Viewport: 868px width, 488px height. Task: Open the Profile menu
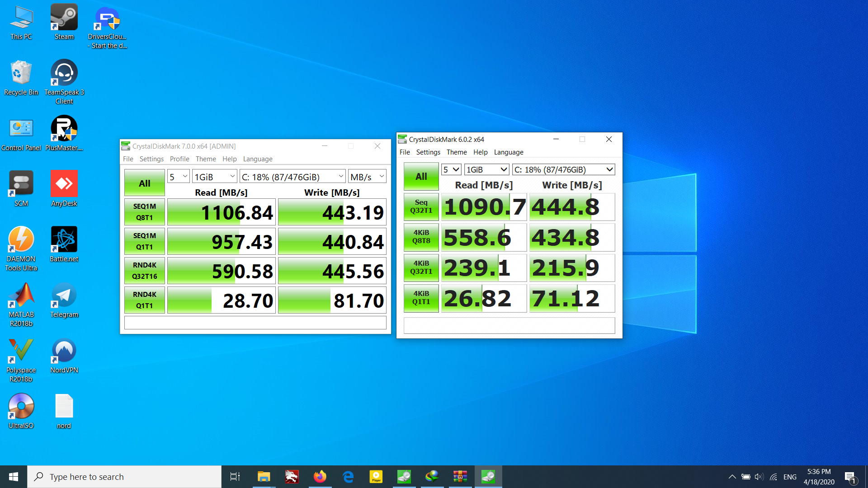pos(179,159)
